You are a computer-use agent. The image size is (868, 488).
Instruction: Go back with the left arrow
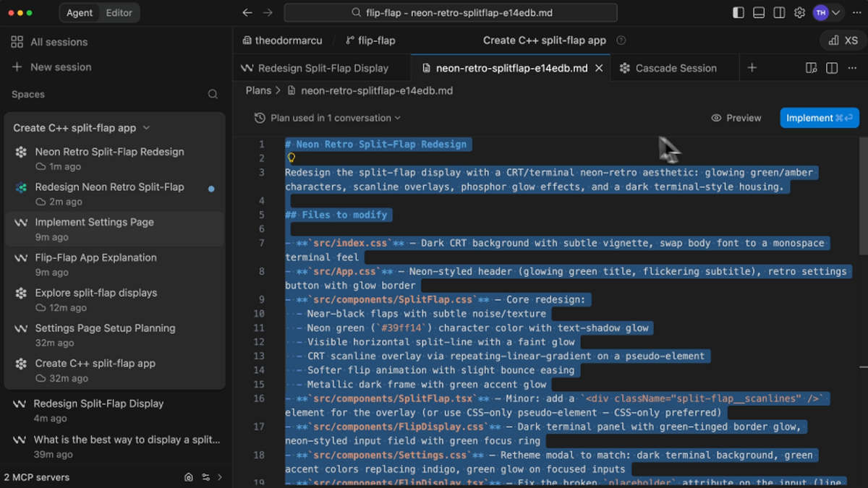point(247,13)
